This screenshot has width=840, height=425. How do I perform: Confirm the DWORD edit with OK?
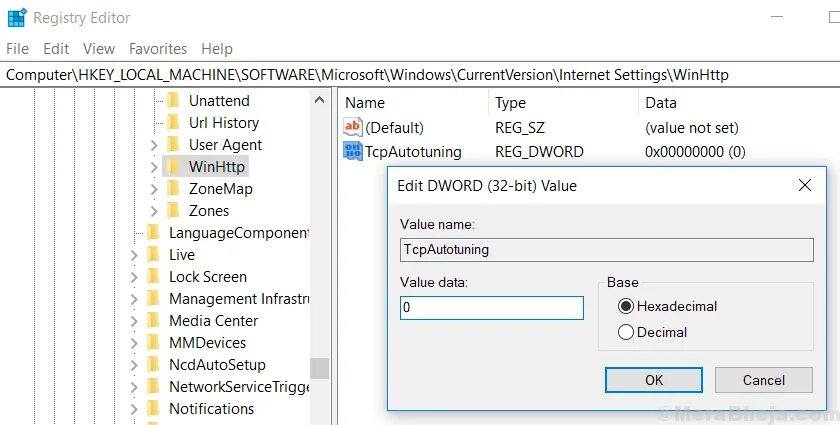[x=654, y=380]
